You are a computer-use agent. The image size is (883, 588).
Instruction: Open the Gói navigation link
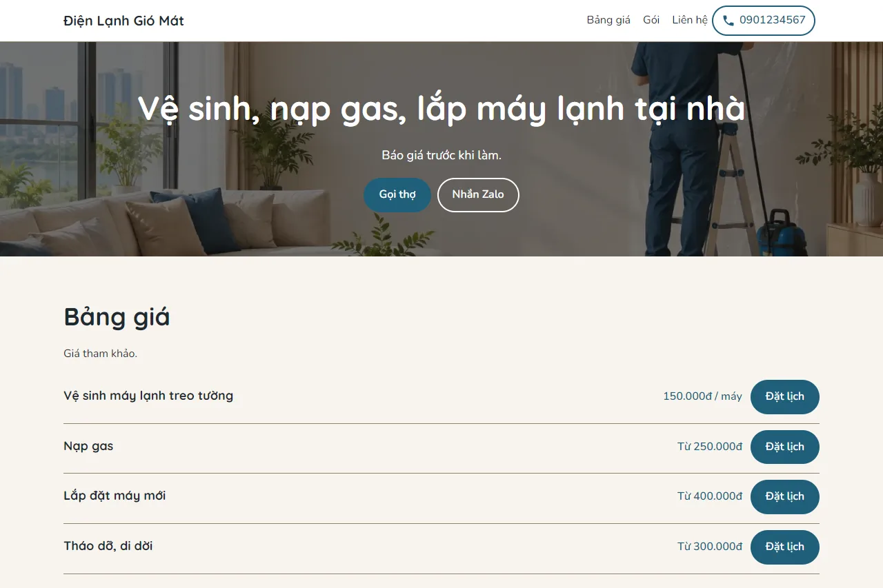click(x=651, y=20)
